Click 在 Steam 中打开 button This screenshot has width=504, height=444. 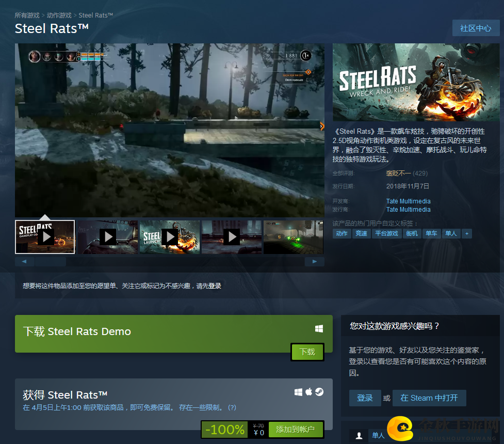(429, 399)
